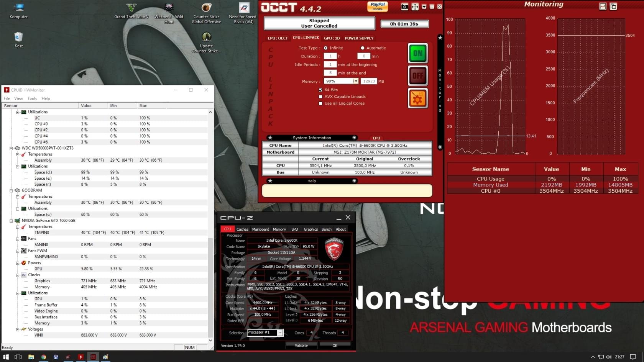
Task: Click the OCCT screenshot camera icon
Action: pyautogui.click(x=404, y=7)
